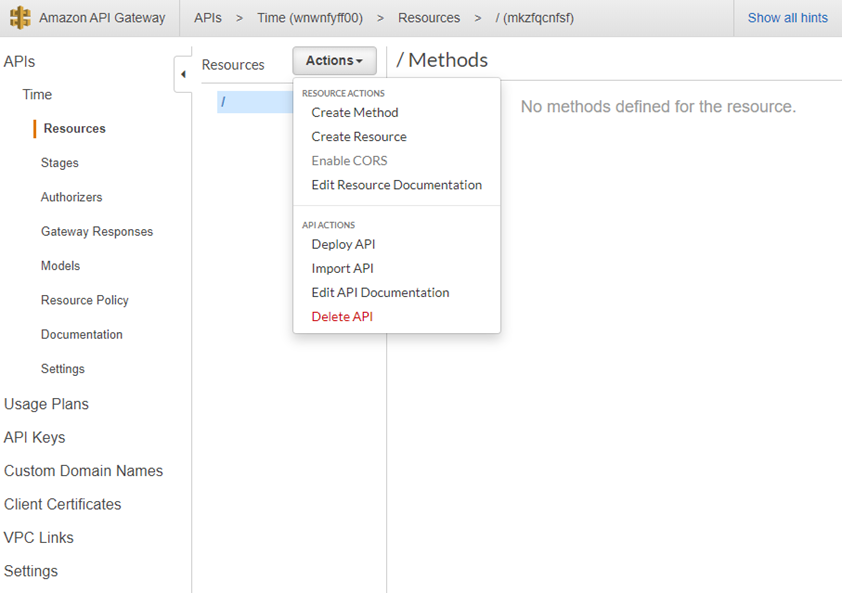Go to VPC Links
The width and height of the screenshot is (842, 593).
(x=39, y=538)
